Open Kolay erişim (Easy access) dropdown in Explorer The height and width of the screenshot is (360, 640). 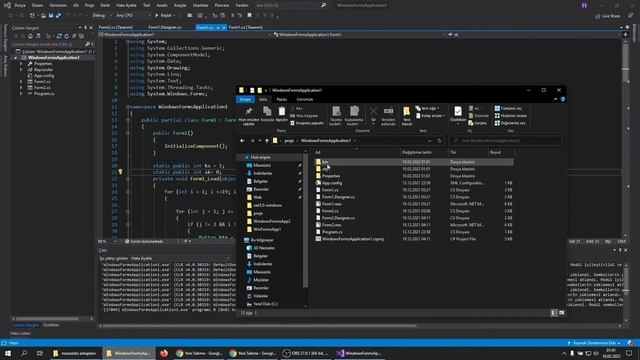[x=430, y=116]
